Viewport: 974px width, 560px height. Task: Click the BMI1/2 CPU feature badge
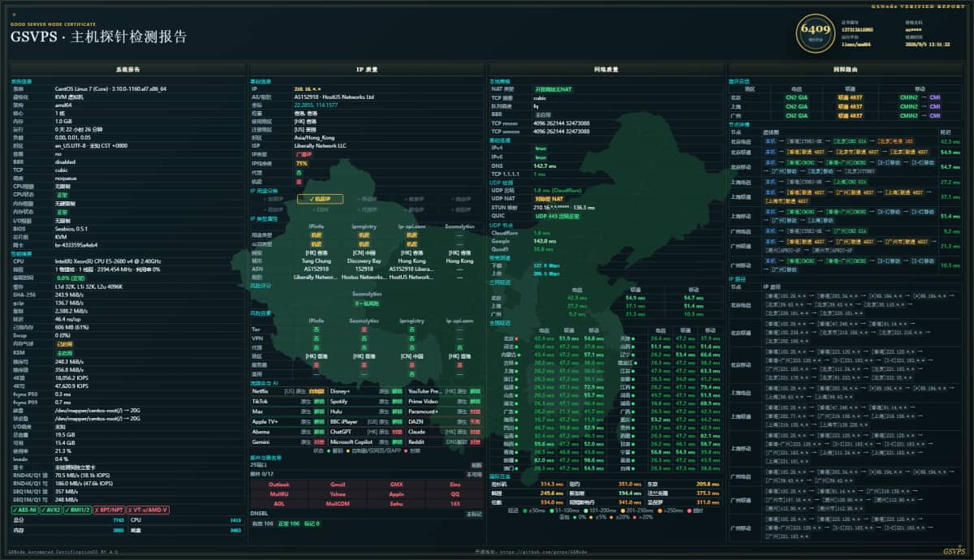(78, 510)
